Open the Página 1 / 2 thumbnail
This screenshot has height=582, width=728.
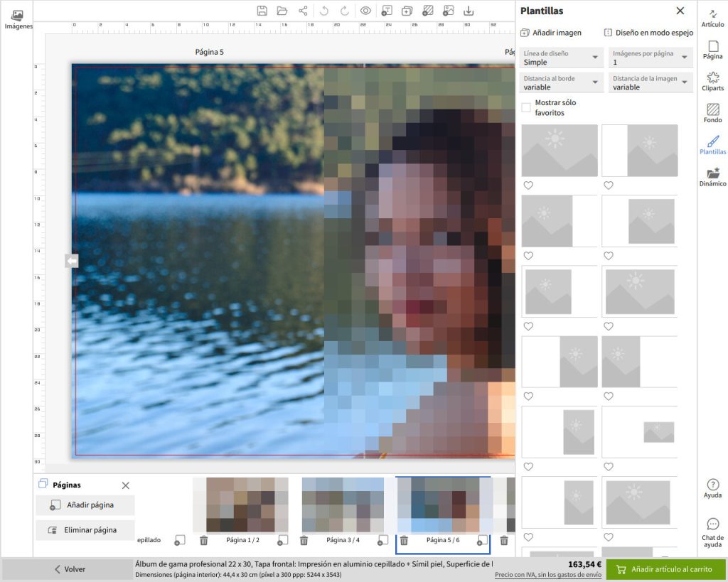point(240,505)
